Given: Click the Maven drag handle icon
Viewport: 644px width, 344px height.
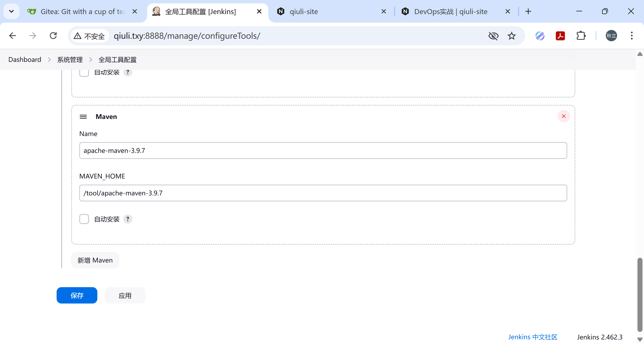Looking at the screenshot, I should pyautogui.click(x=83, y=117).
